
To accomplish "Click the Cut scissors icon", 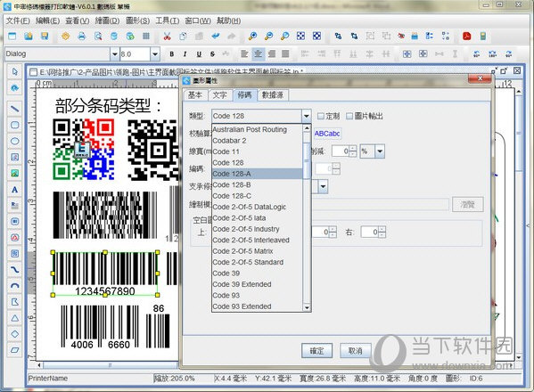I will [x=167, y=36].
